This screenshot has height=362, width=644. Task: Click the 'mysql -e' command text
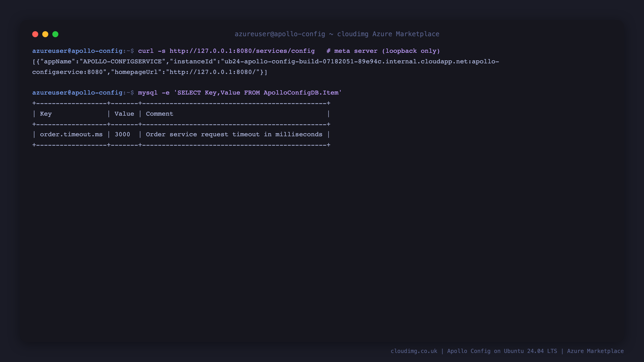154,93
